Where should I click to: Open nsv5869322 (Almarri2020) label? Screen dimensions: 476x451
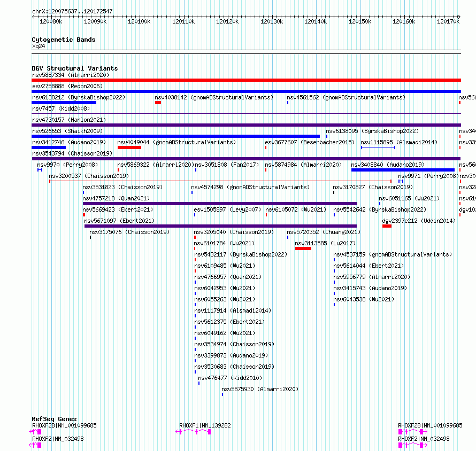(156, 165)
